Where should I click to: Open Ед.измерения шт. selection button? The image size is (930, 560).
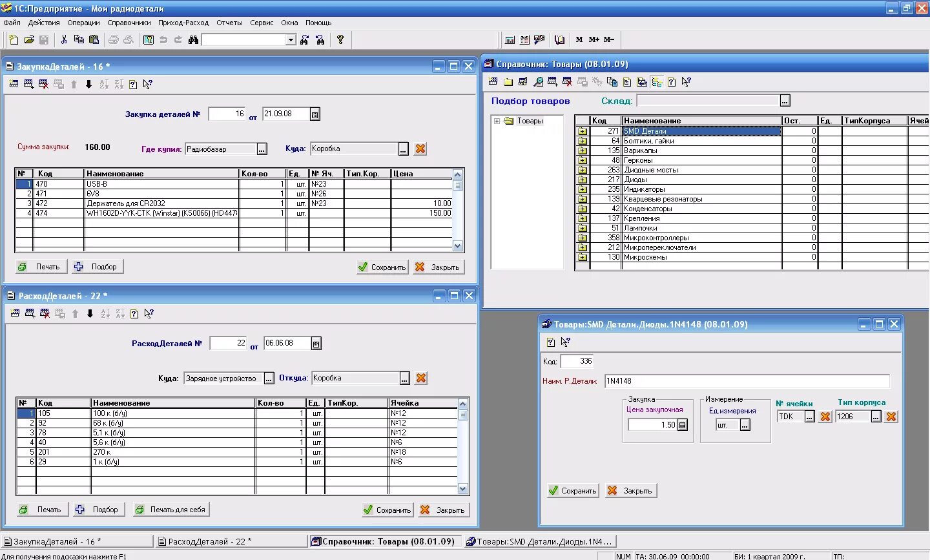tap(745, 425)
